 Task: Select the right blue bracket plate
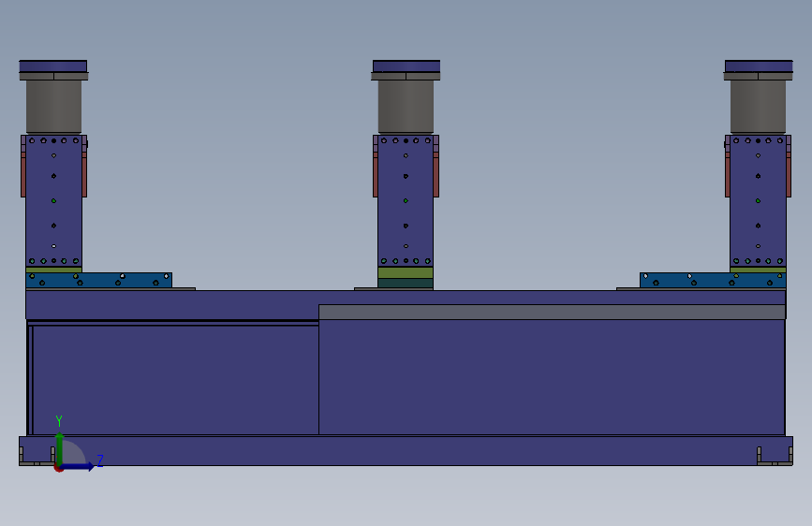(713, 280)
